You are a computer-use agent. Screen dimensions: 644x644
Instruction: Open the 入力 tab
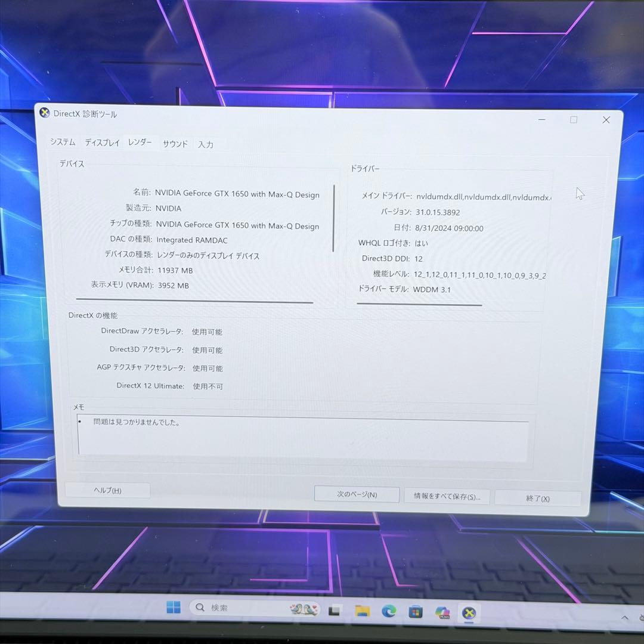205,144
